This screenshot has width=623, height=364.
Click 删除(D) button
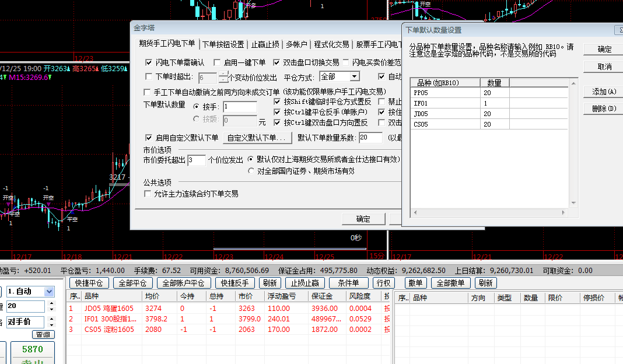pos(604,108)
